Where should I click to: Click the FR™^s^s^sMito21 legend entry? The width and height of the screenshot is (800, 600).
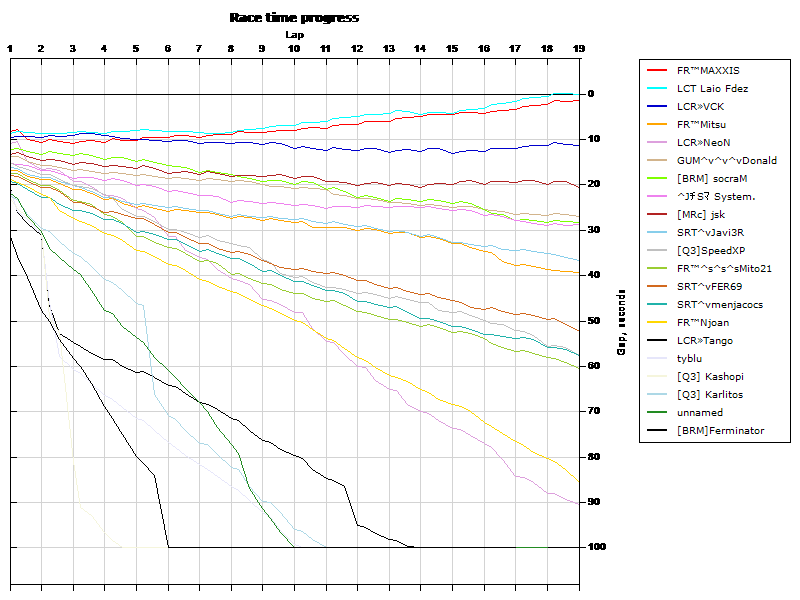723,269
